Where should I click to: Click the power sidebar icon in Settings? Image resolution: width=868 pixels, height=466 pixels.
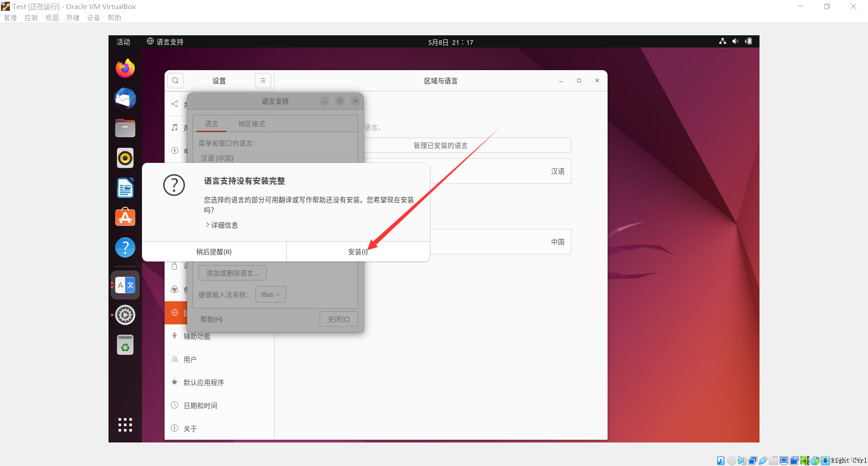175,151
